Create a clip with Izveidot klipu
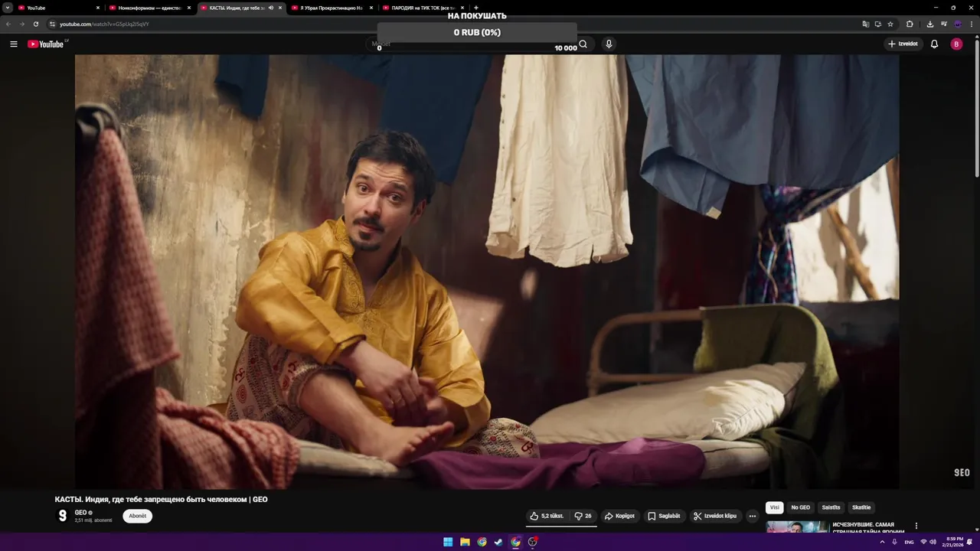The width and height of the screenshot is (980, 551). tap(714, 516)
